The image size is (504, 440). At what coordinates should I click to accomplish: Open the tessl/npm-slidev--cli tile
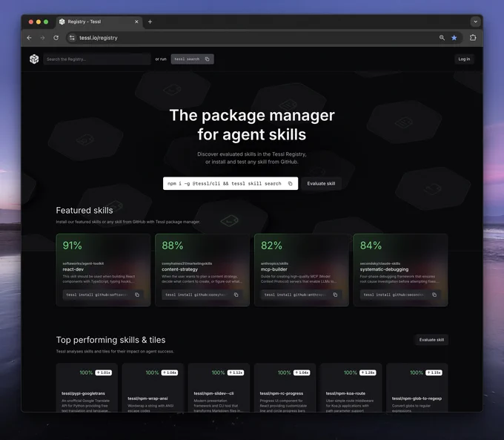[x=219, y=387]
